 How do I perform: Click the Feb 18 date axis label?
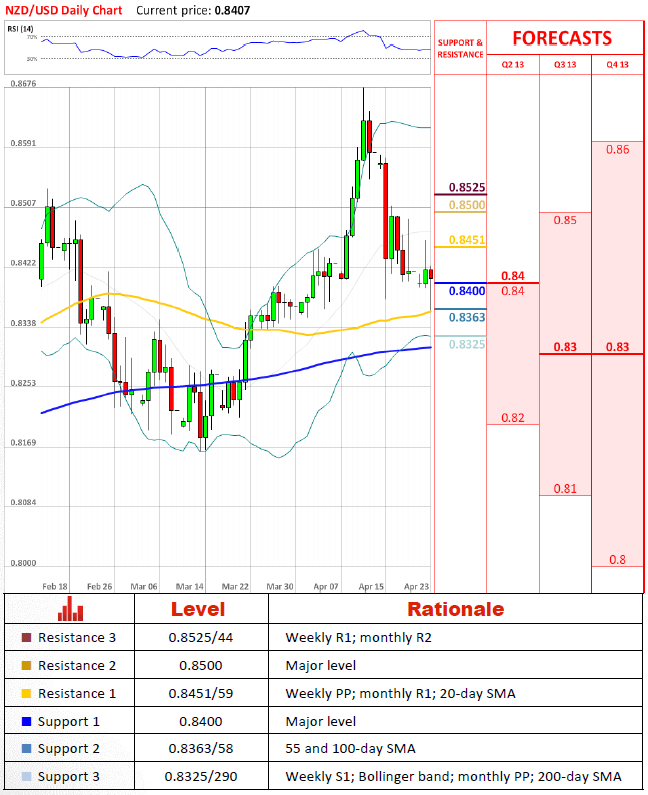(x=55, y=587)
